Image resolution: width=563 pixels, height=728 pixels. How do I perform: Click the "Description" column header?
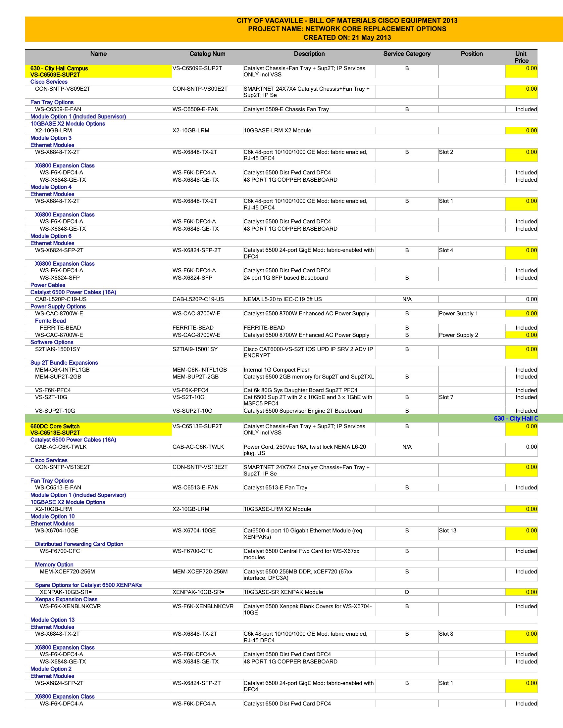[309, 54]
